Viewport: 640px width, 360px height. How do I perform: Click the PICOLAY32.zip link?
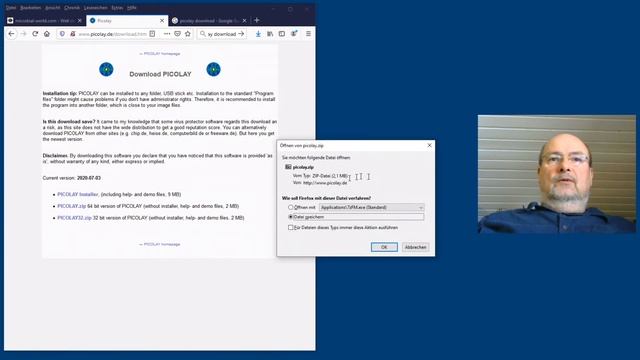[74, 218]
